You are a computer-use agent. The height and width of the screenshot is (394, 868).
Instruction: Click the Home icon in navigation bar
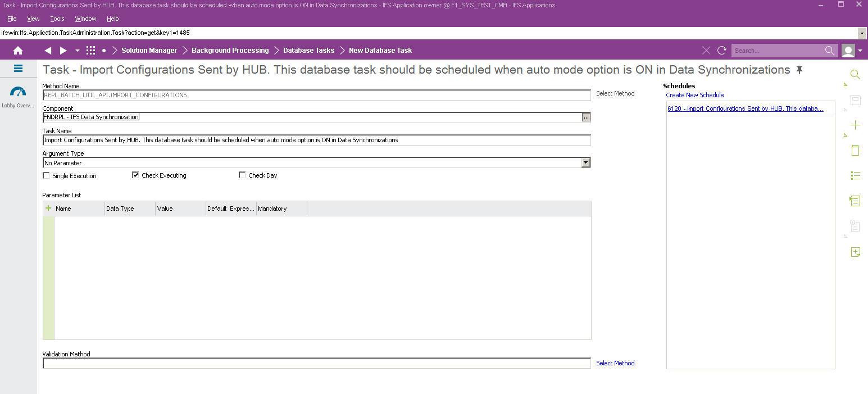pos(18,51)
